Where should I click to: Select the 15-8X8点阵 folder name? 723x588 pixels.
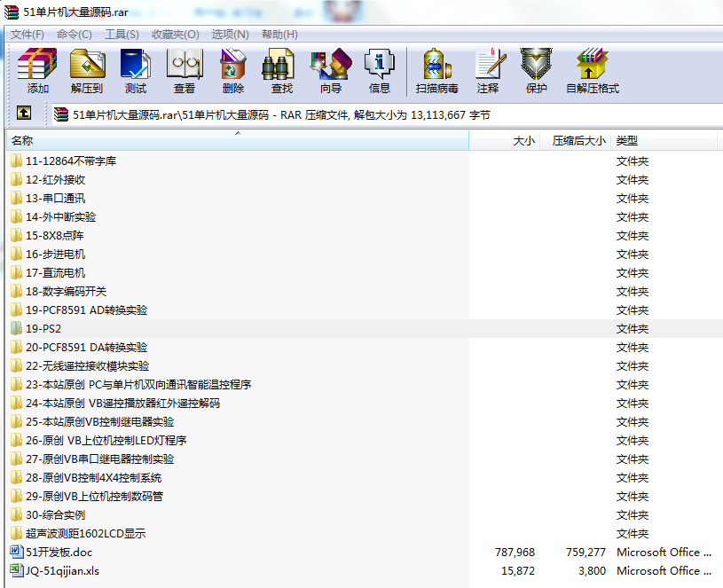[x=54, y=235]
